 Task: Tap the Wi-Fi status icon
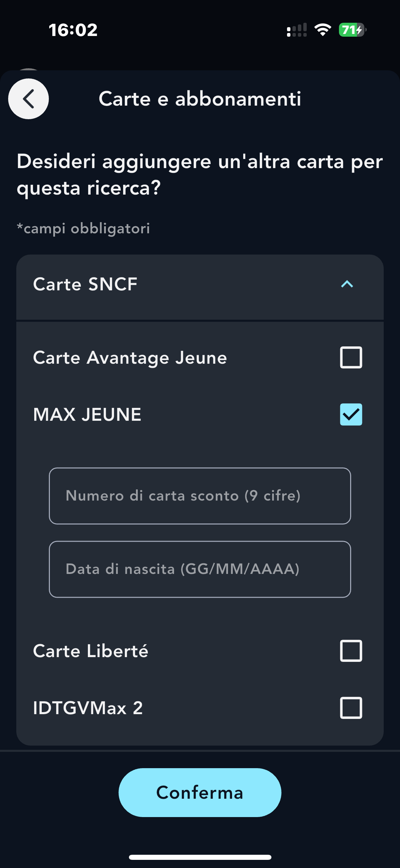tap(323, 30)
